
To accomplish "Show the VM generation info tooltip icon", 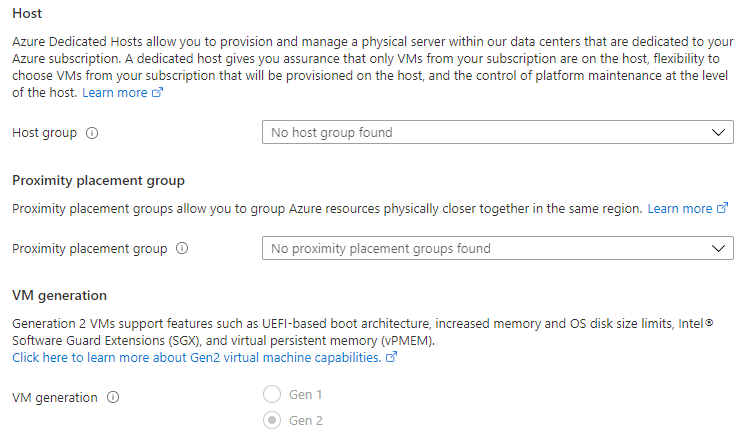I will [x=113, y=397].
